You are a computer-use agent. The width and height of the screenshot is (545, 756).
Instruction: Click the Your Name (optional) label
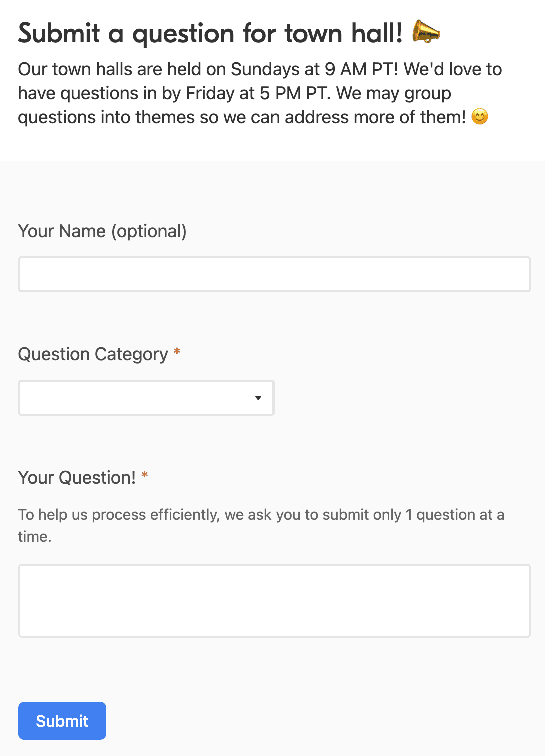102,231
